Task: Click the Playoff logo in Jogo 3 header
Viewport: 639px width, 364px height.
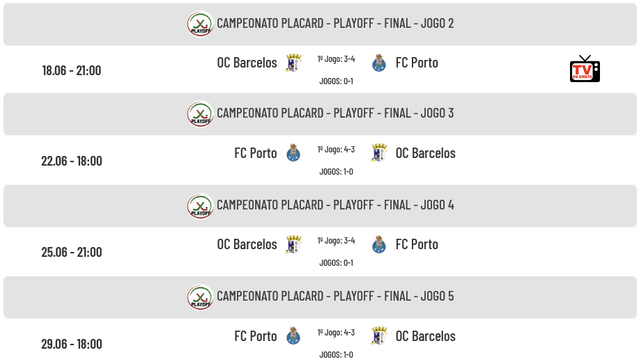Action: (x=200, y=113)
